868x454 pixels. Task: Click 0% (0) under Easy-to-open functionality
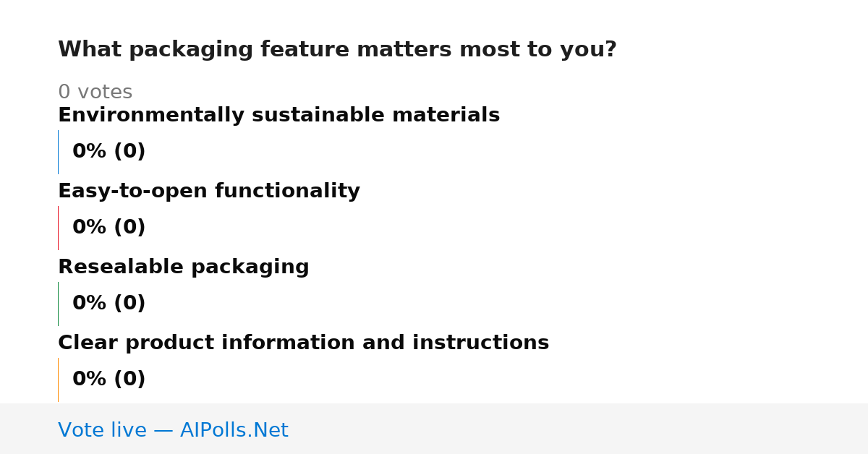(109, 228)
